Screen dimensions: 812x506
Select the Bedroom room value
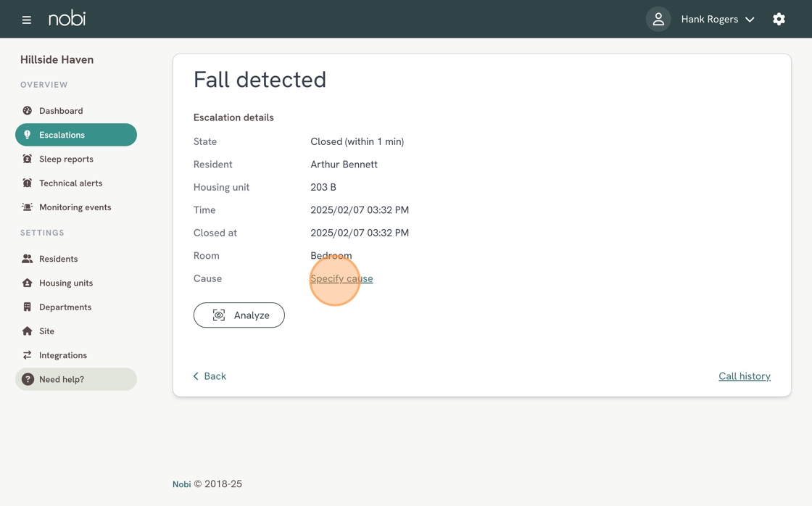click(x=331, y=255)
